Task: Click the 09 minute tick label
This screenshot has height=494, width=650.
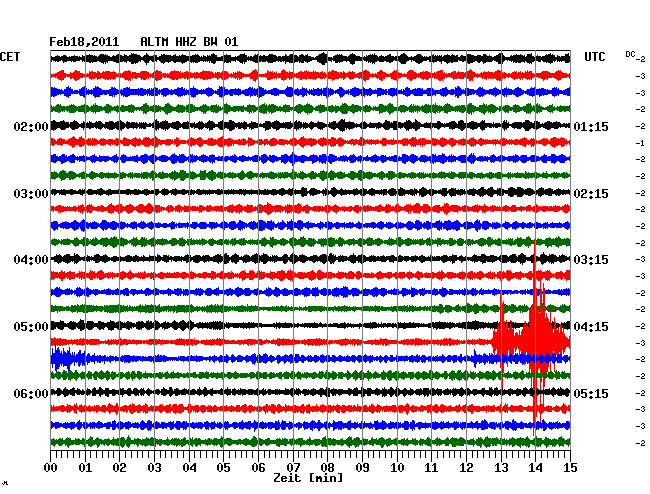Action: click(362, 467)
